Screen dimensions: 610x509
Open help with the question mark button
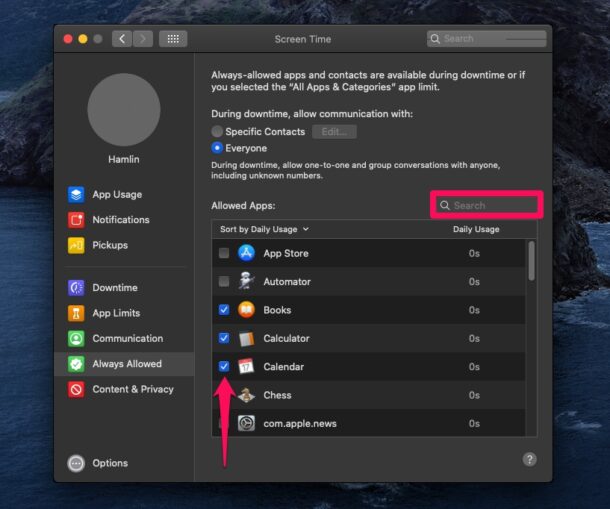(x=529, y=459)
